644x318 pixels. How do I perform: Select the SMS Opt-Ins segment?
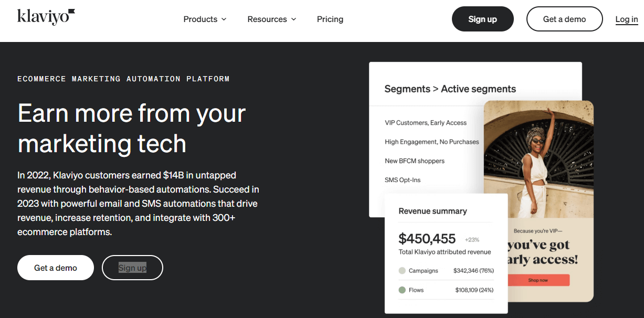(x=403, y=179)
